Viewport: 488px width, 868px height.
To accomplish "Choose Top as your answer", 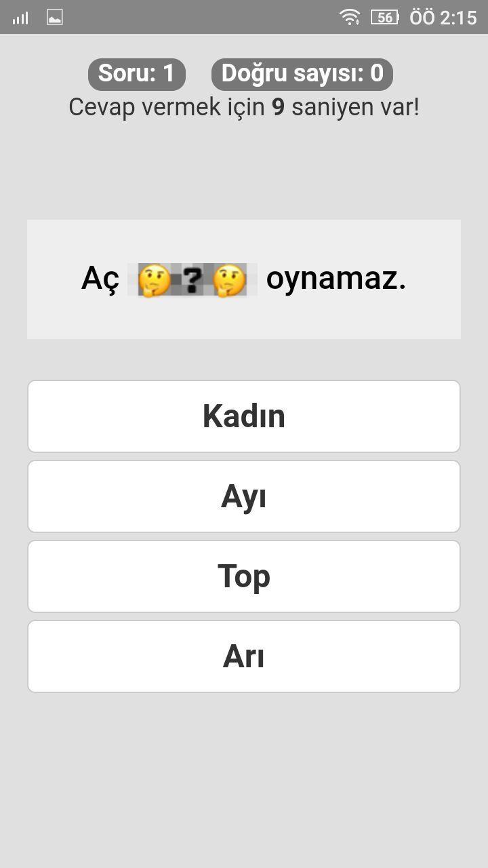I will [x=244, y=576].
